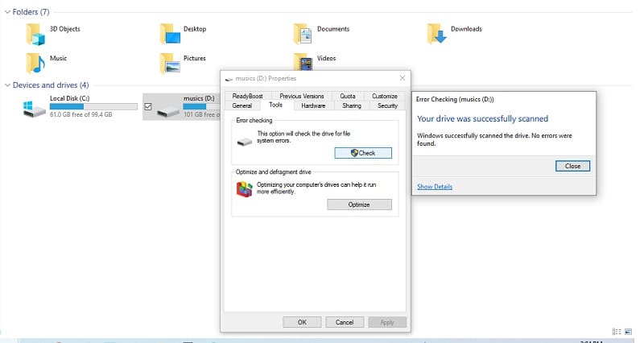Close the Error Checking result dialog
644x343 pixels.
point(572,166)
